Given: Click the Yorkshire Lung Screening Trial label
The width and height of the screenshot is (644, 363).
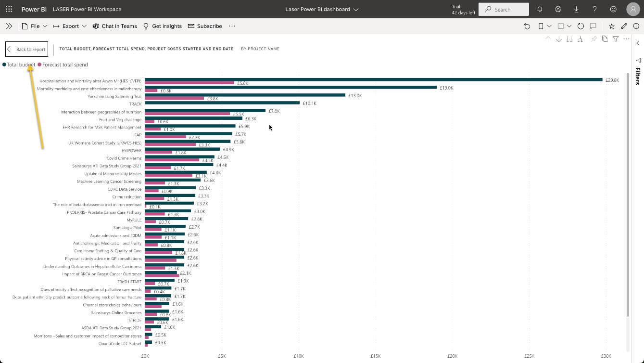Looking at the screenshot, I should click(x=114, y=96).
